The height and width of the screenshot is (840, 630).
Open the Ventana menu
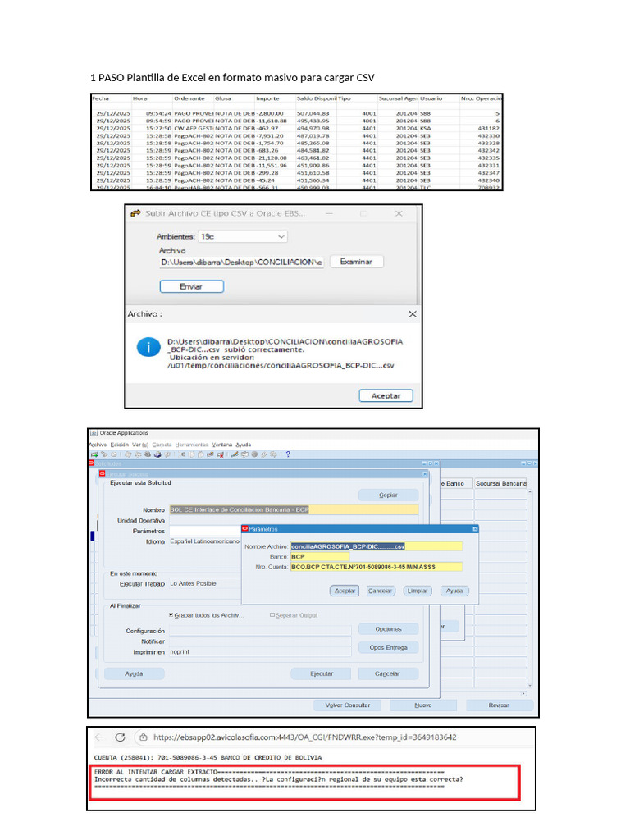point(221,445)
